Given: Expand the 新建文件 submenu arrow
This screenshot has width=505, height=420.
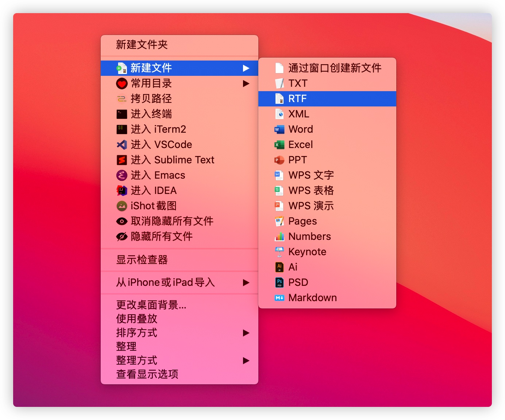Looking at the screenshot, I should pos(246,68).
